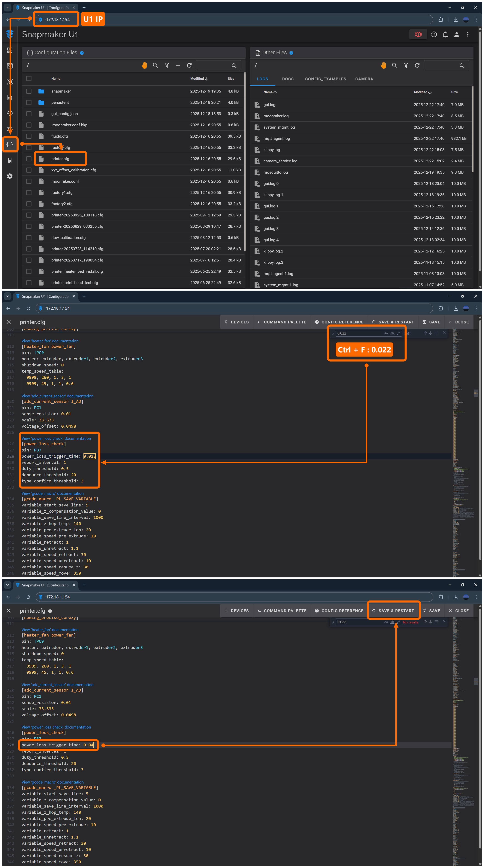Screen dimensions: 484x868
Task: Open the 'power_loss_check' documentation link
Action: pyautogui.click(x=56, y=438)
